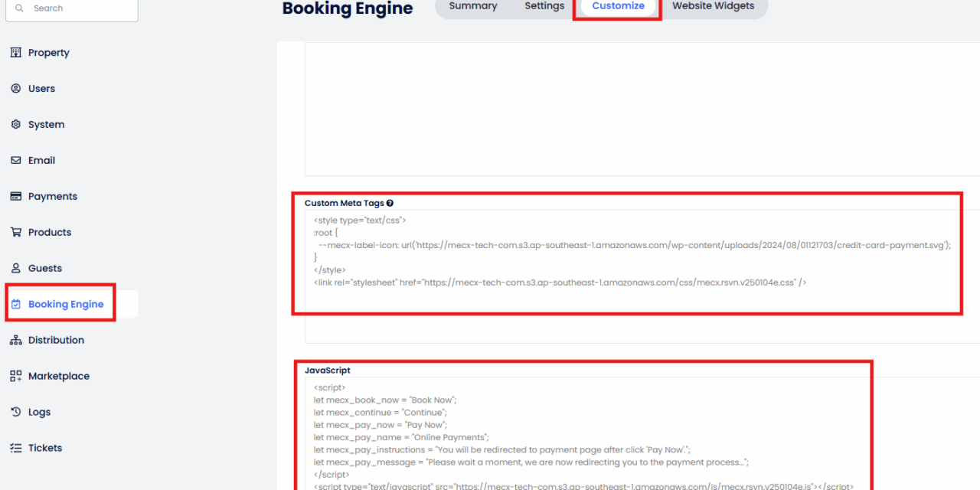This screenshot has height=490, width=980.
Task: Select the Customize tab
Action: tap(617, 6)
